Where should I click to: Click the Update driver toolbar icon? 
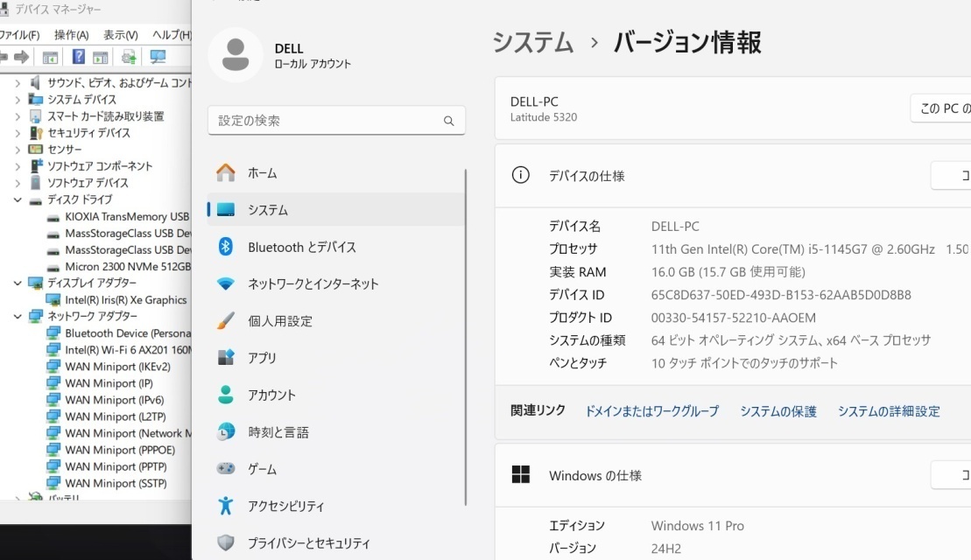click(129, 58)
